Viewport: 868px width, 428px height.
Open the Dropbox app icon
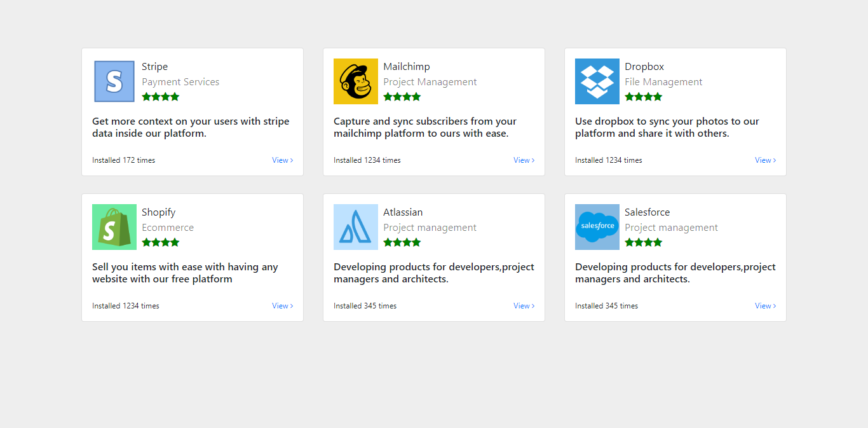click(x=597, y=81)
